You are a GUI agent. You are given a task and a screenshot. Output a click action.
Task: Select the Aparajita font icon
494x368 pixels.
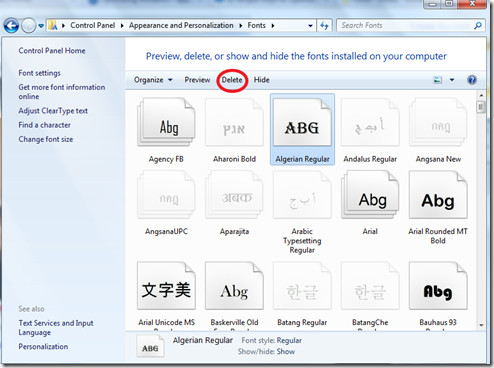pyautogui.click(x=234, y=195)
